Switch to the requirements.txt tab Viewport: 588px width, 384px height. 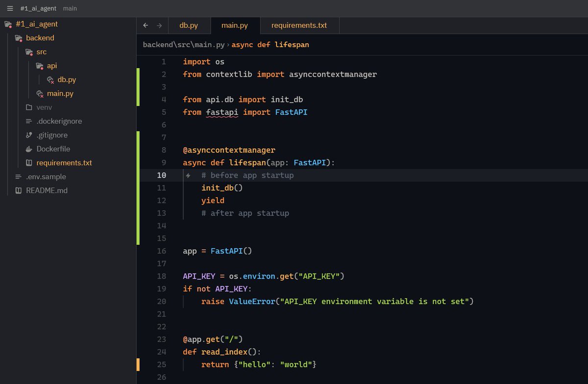(299, 26)
